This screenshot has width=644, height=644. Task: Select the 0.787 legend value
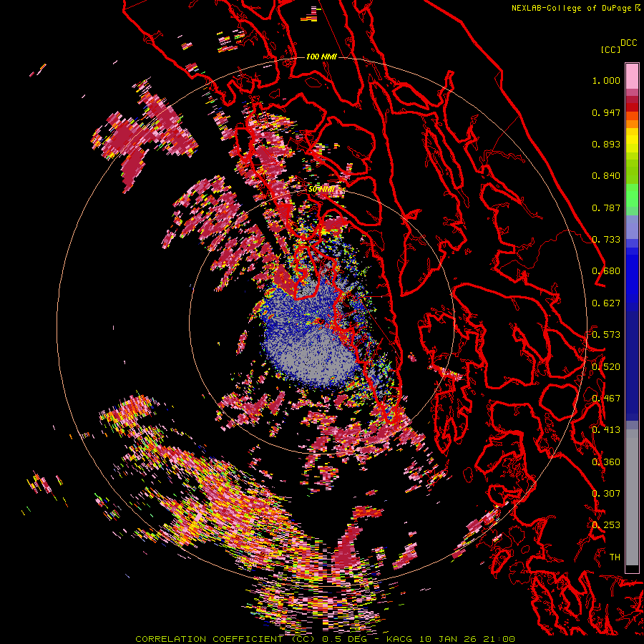click(x=606, y=208)
